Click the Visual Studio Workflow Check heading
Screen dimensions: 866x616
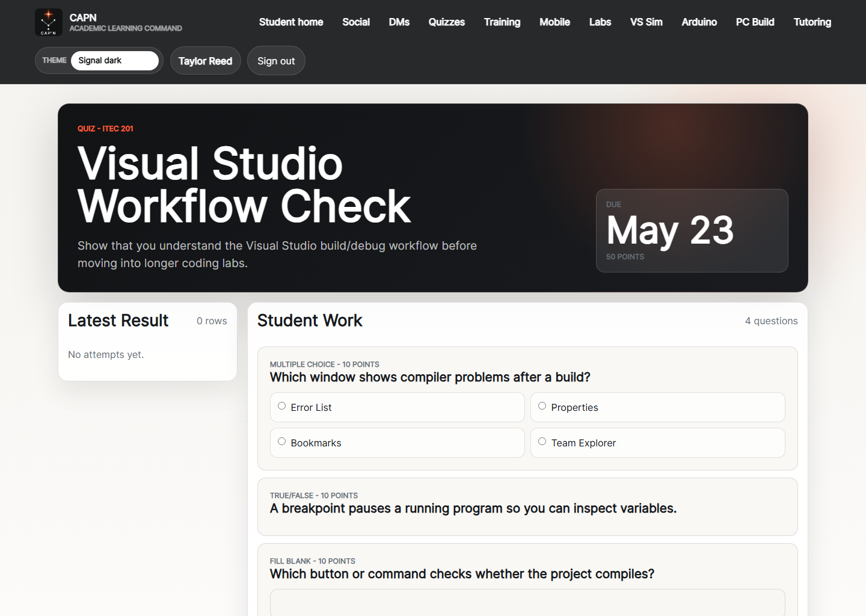tap(244, 185)
